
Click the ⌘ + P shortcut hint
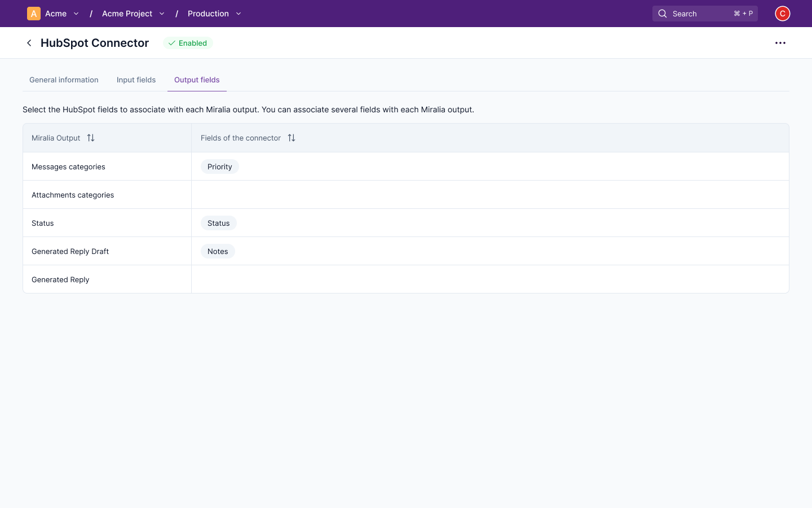(x=743, y=14)
